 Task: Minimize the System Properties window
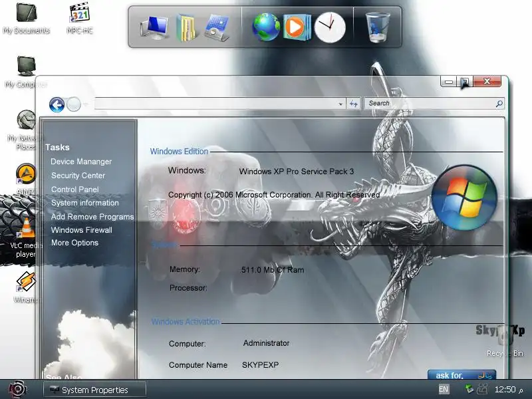click(x=448, y=82)
